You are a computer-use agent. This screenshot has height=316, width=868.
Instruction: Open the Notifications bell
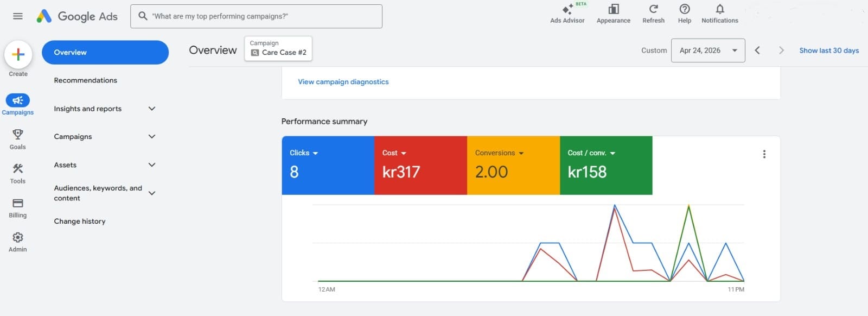720,14
